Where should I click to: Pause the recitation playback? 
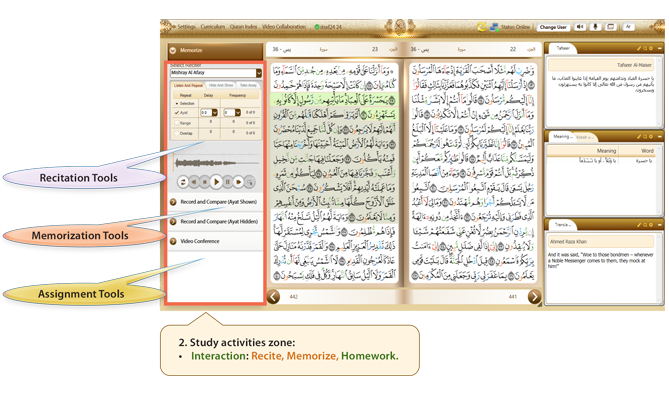tap(227, 182)
